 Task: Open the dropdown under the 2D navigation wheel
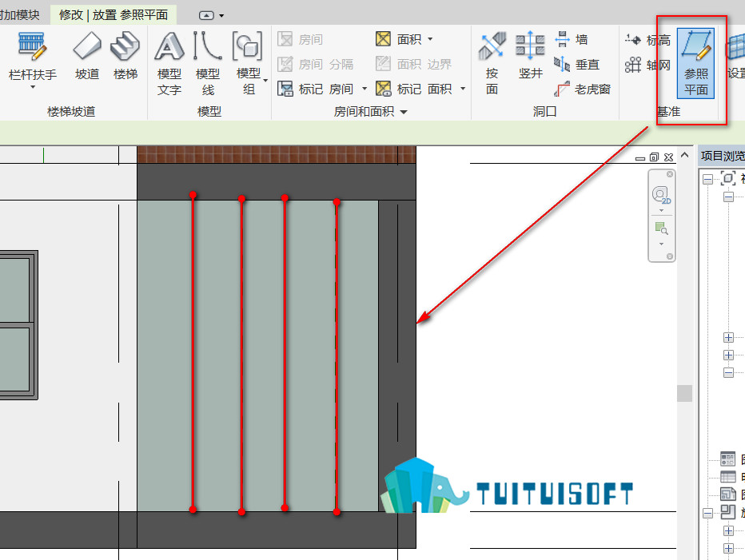pos(661,210)
